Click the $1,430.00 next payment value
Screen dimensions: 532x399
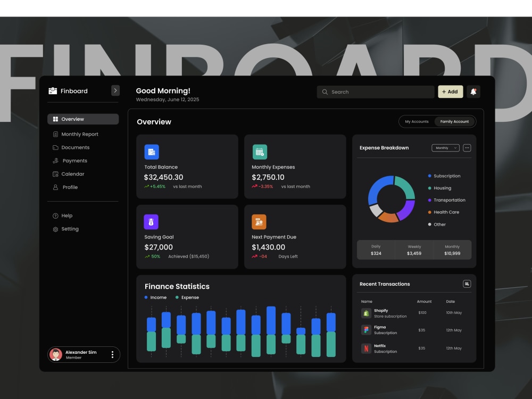click(268, 247)
